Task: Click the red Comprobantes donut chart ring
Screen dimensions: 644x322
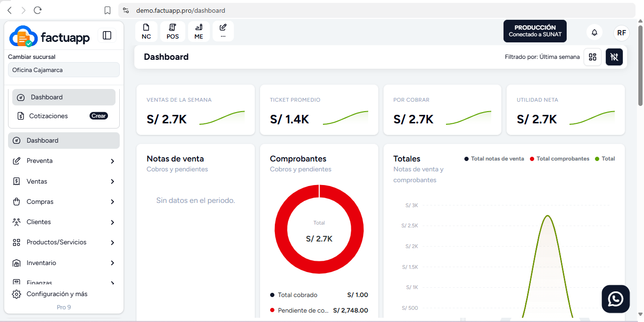Action: click(281, 229)
